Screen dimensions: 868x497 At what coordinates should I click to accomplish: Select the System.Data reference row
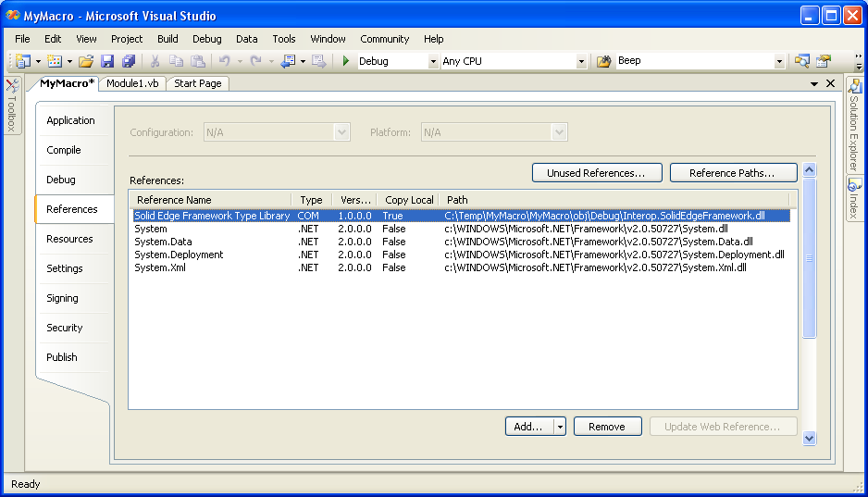(x=163, y=242)
